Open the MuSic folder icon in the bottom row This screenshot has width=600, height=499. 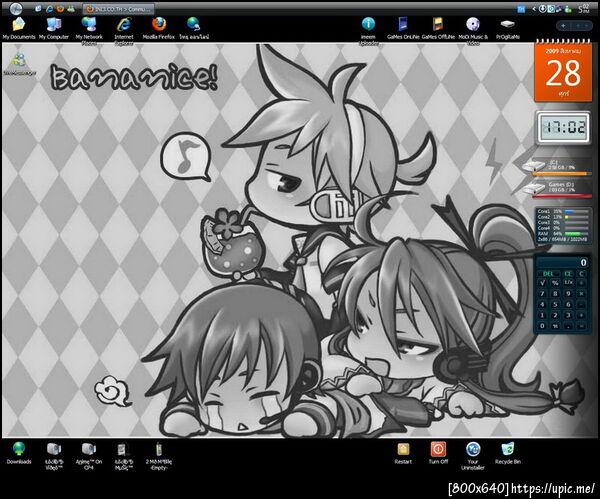124,449
